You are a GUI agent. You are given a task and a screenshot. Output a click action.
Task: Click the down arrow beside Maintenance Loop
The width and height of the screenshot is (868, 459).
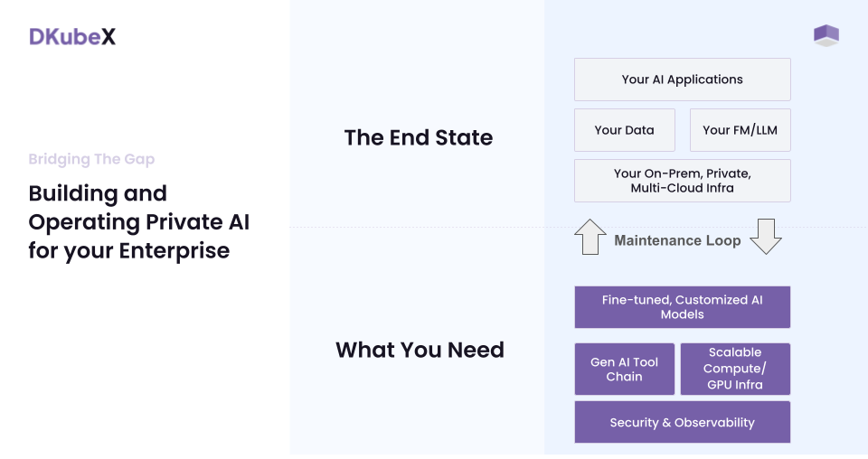pos(766,236)
